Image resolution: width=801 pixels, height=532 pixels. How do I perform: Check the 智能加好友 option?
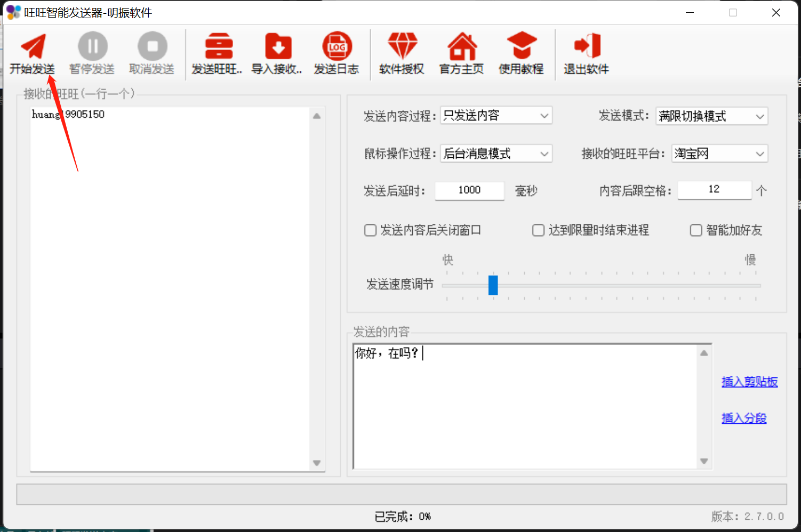coord(696,230)
